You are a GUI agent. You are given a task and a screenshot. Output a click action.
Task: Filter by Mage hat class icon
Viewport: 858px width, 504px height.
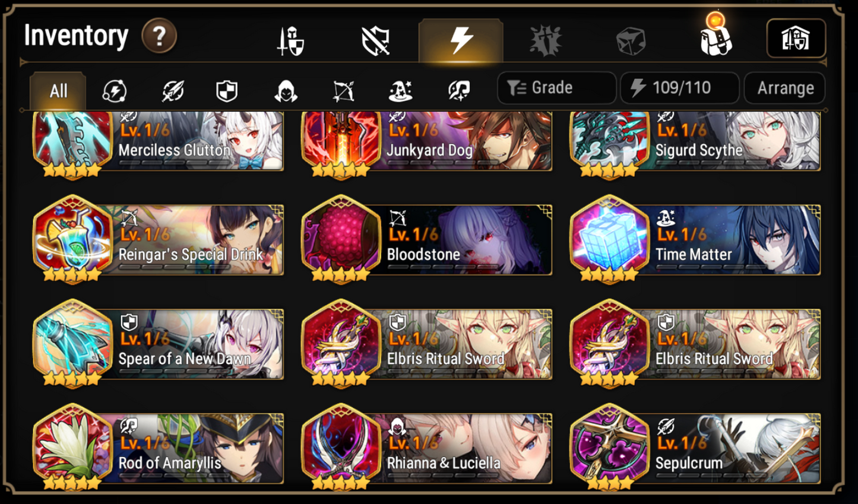click(401, 91)
